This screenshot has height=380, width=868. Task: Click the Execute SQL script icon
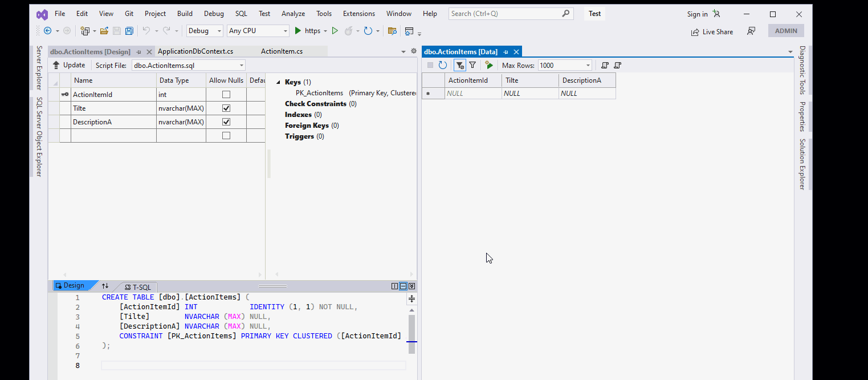coord(488,66)
